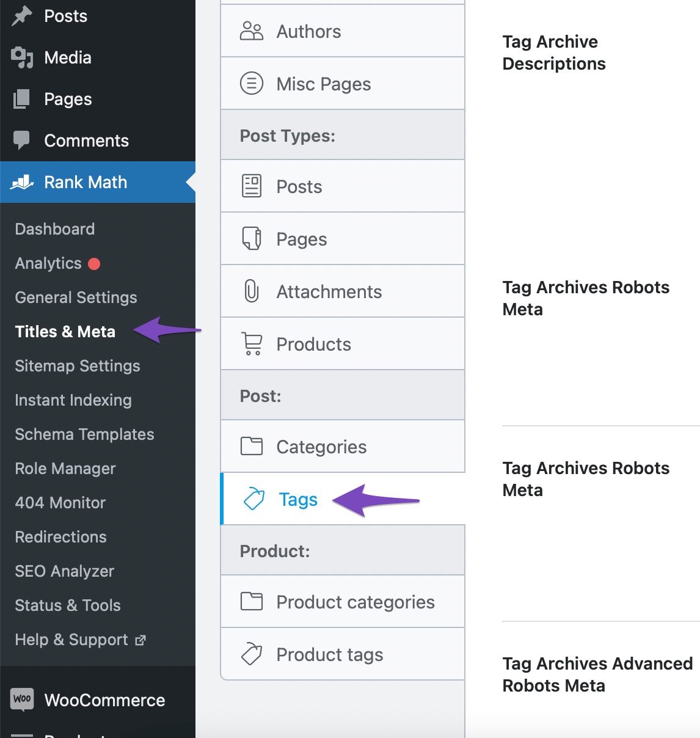Click the Misc Pages circle icon
Viewport: 700px width, 738px height.
coord(252,83)
